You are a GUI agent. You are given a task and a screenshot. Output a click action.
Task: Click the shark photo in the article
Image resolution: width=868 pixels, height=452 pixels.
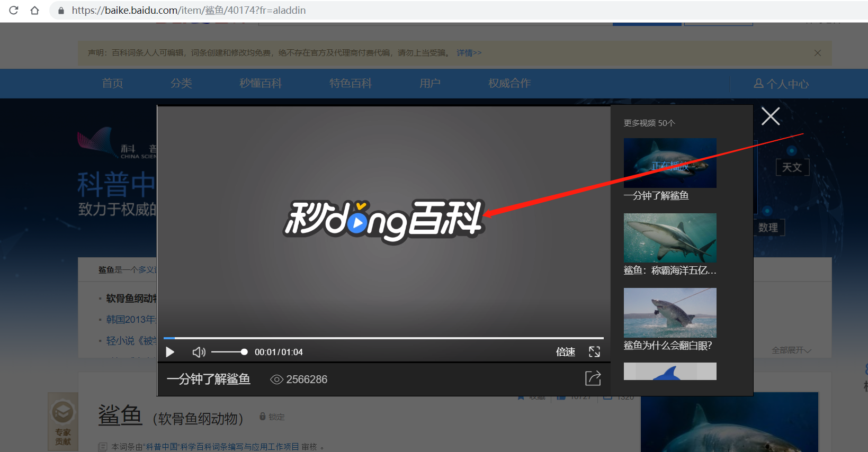(x=729, y=422)
